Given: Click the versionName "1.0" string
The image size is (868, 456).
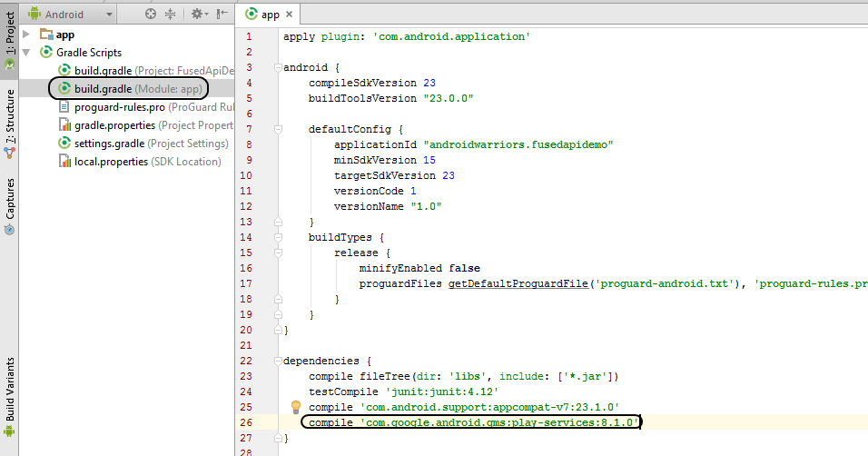Looking at the screenshot, I should pos(426,207).
